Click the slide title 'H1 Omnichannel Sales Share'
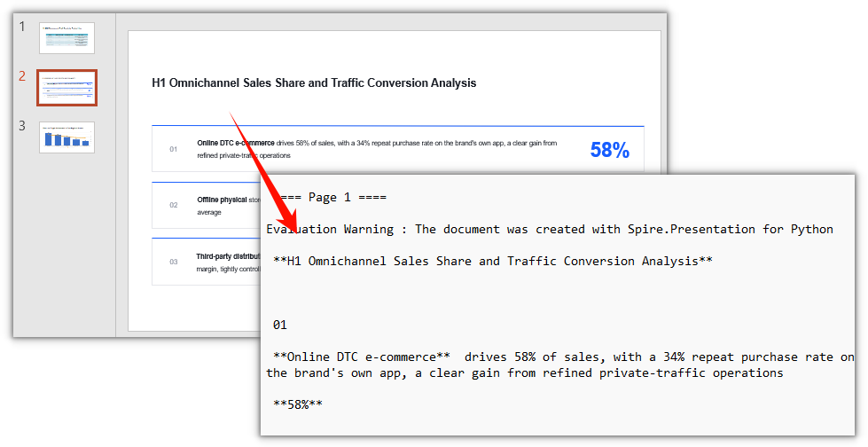868x447 pixels. pos(314,83)
